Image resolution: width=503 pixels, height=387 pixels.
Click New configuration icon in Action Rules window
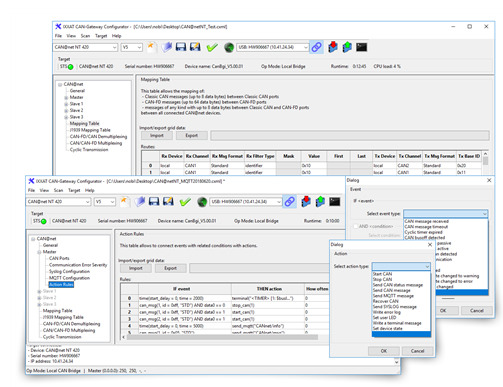pyautogui.click(x=125, y=201)
